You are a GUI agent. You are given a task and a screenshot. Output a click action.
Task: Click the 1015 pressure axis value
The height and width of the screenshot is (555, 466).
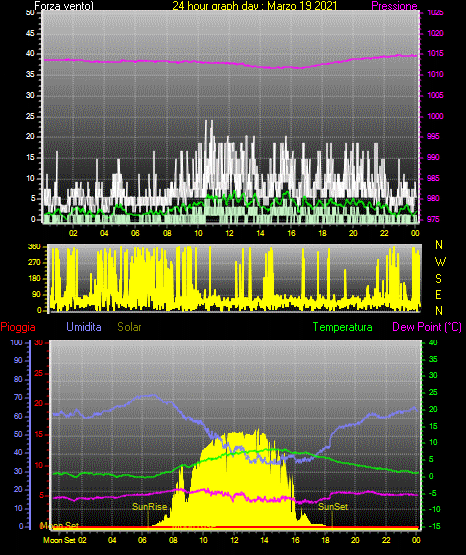point(435,53)
